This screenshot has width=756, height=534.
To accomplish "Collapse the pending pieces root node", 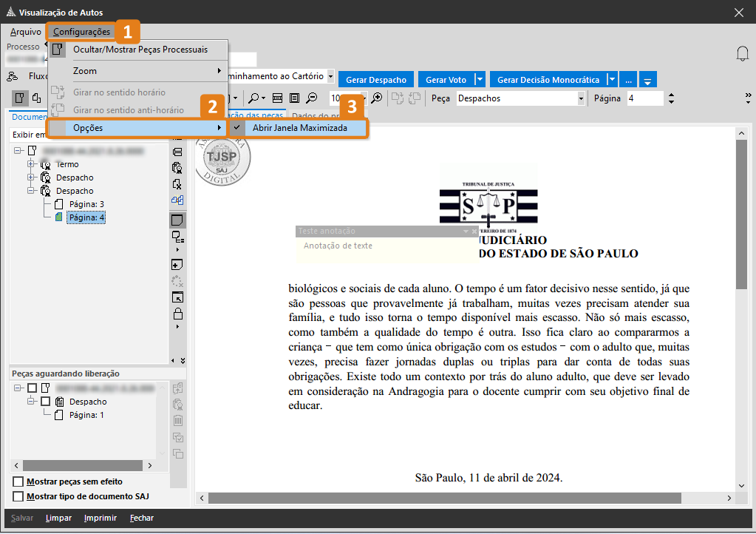I will pos(17,388).
